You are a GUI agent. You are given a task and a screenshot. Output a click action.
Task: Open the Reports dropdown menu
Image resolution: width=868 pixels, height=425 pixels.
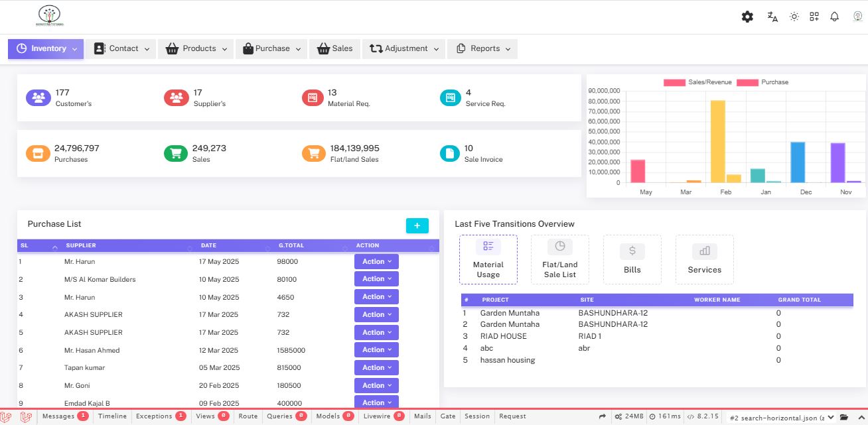pos(482,48)
